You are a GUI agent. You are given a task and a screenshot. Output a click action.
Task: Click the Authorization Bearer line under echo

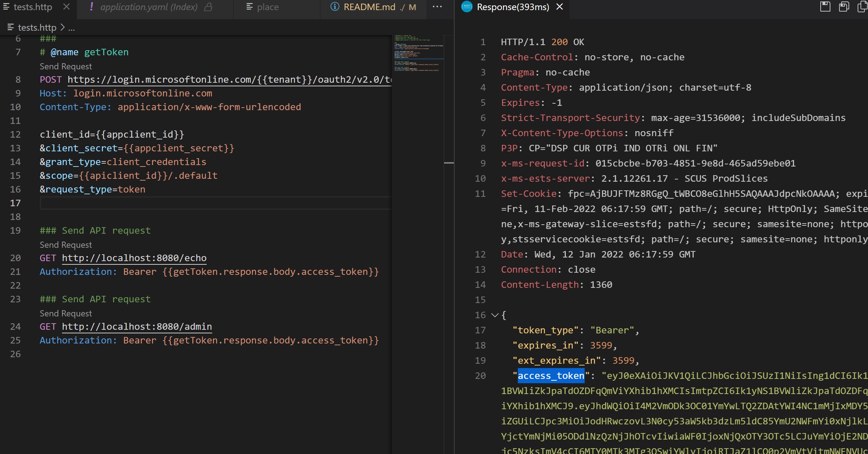[209, 272]
